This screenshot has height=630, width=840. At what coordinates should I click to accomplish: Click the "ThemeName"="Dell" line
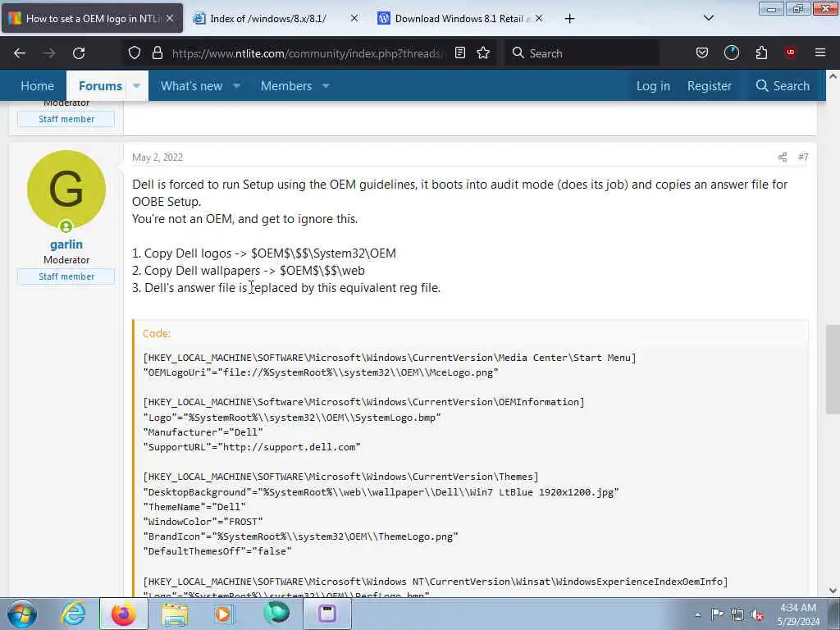click(x=194, y=506)
